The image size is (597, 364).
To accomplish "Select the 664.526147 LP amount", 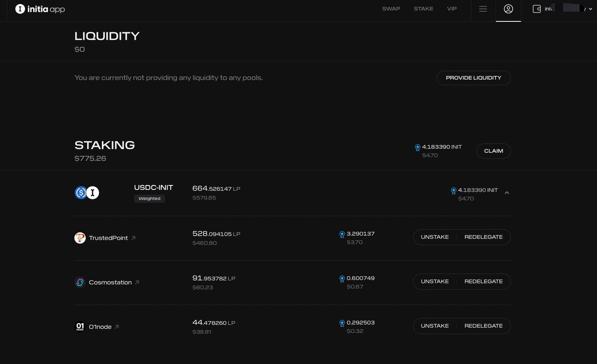I will point(216,188).
